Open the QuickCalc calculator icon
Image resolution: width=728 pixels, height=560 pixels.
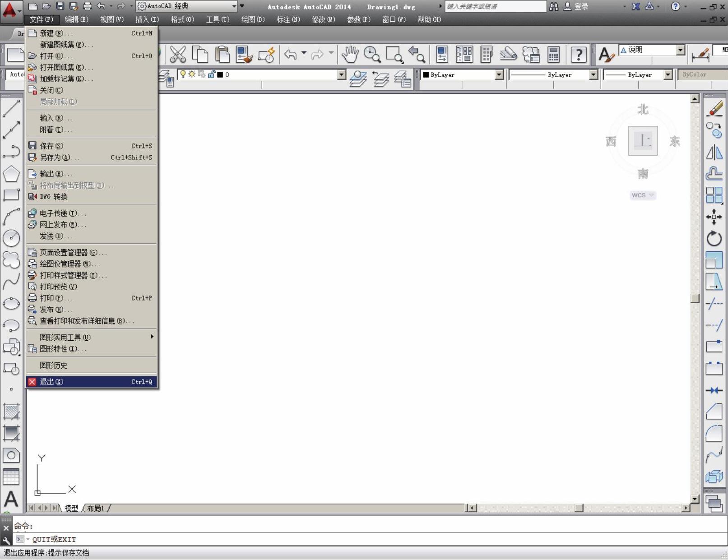553,55
